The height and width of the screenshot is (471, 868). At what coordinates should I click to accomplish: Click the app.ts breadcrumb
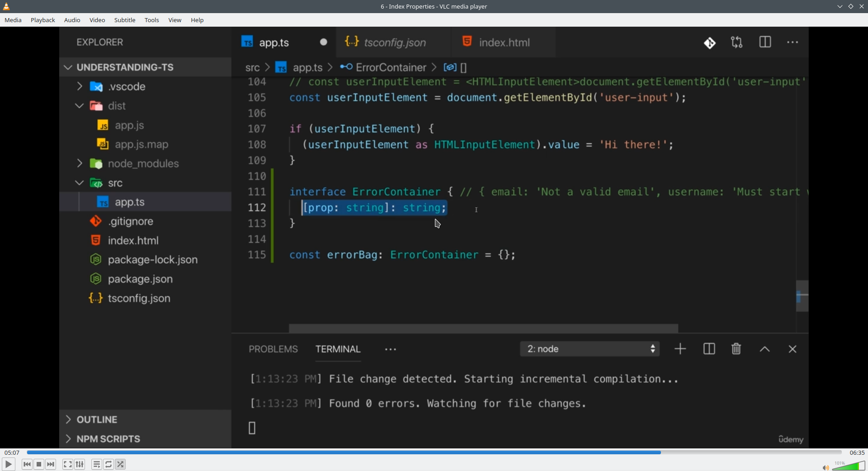click(x=307, y=68)
